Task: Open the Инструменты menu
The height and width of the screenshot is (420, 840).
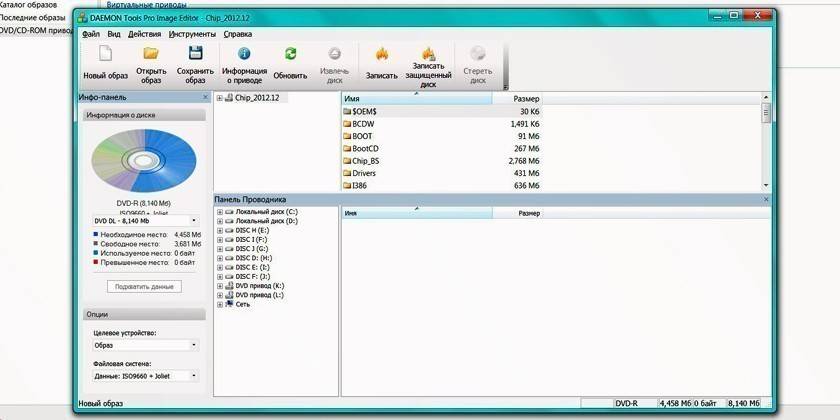Action: 192,33
